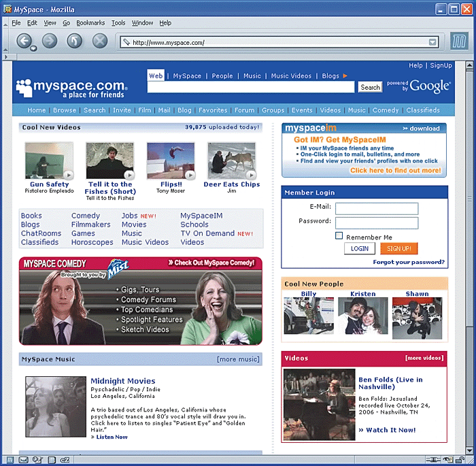The width and height of the screenshot is (476, 466).
Task: Open the Mail envelope icon in status bar
Action: 23,460
